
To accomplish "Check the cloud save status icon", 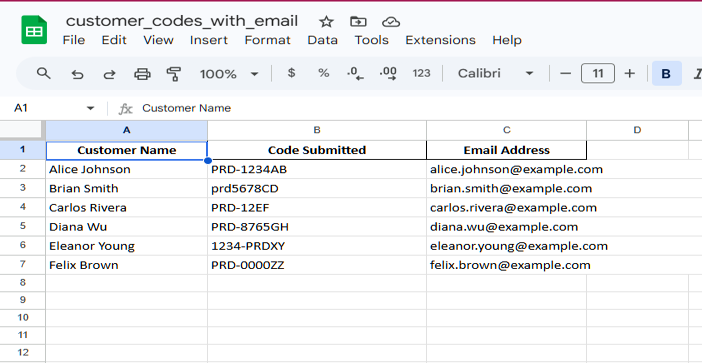I will pyautogui.click(x=391, y=22).
